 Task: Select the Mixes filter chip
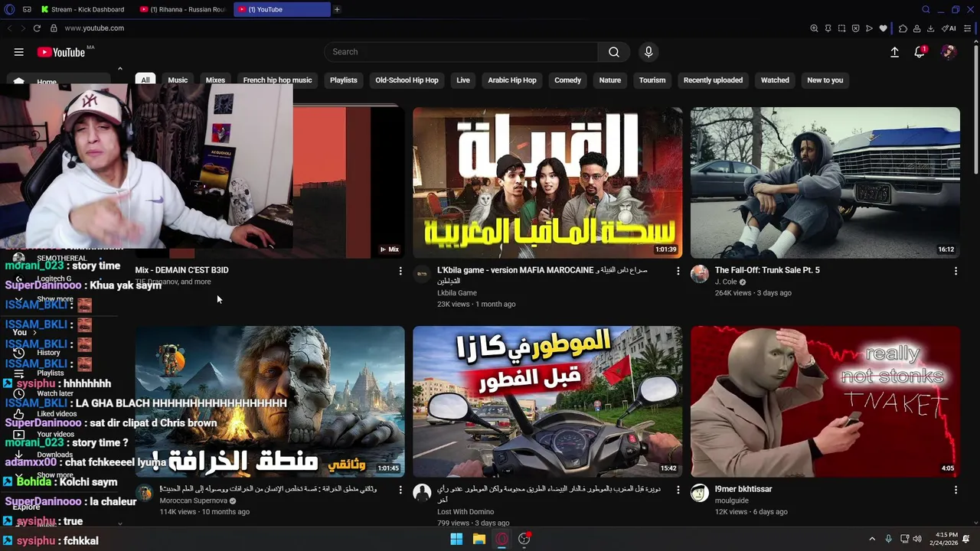coord(215,80)
